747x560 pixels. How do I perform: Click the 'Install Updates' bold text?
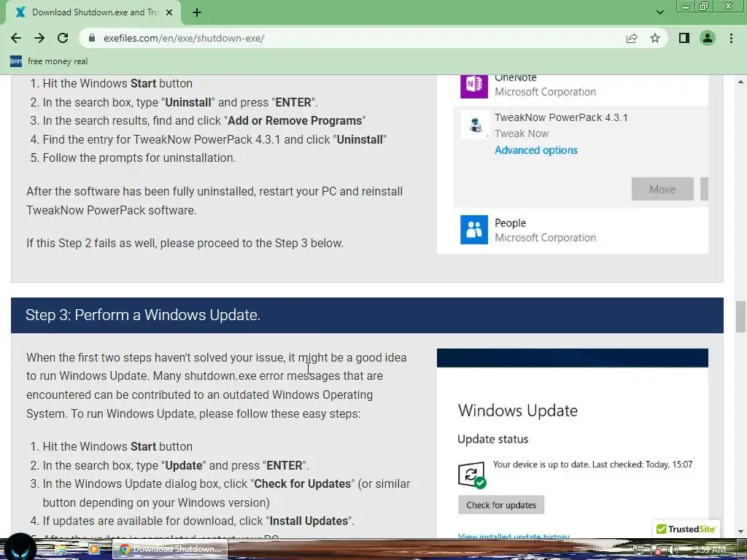309,521
